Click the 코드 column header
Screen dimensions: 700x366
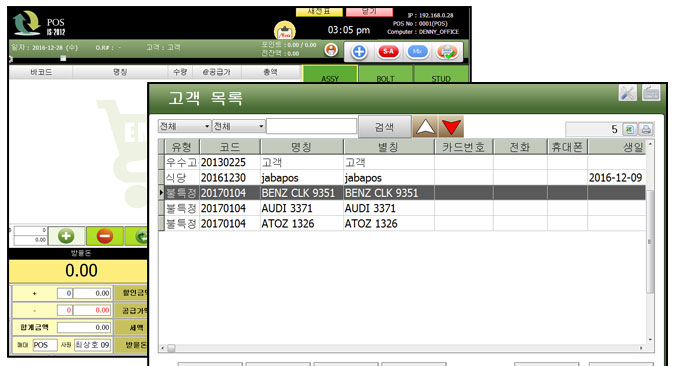230,147
